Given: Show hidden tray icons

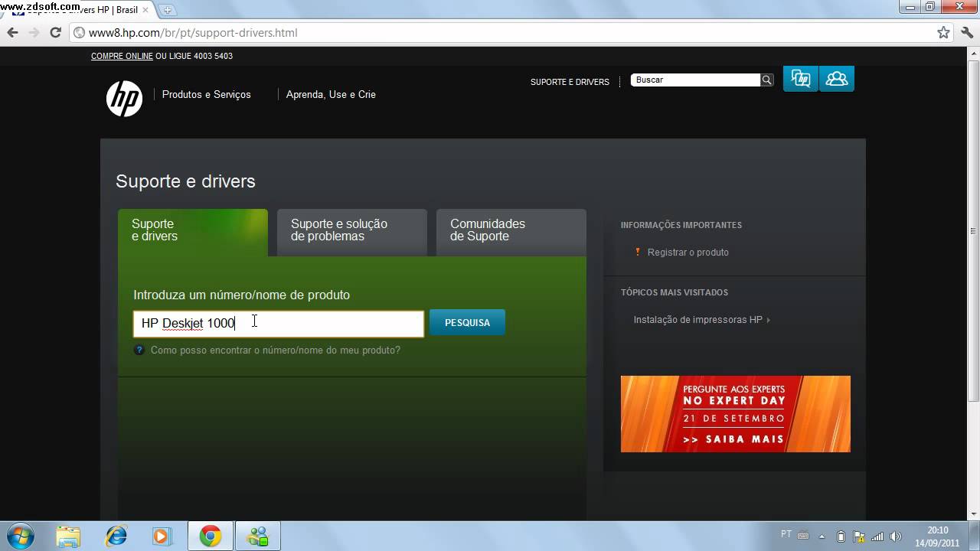Looking at the screenshot, I should point(822,536).
